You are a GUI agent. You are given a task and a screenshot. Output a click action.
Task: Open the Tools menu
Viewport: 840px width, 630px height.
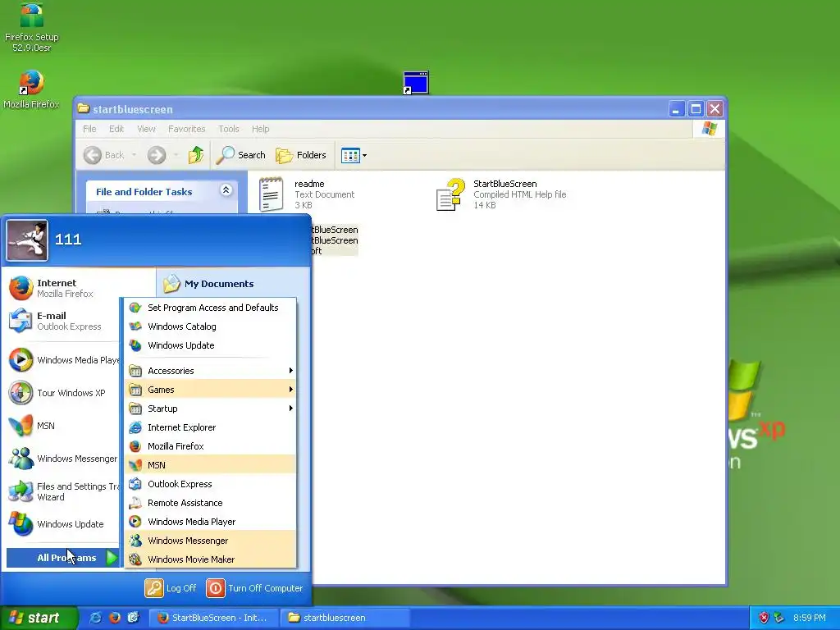pyautogui.click(x=229, y=129)
